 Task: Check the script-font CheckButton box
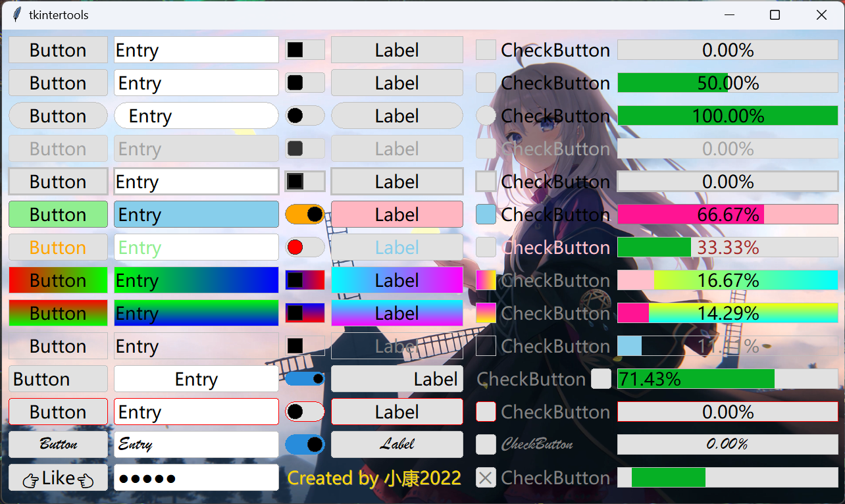click(486, 445)
